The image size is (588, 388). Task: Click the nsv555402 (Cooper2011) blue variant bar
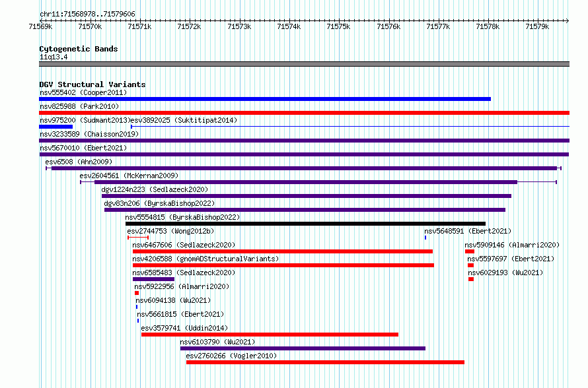point(265,99)
